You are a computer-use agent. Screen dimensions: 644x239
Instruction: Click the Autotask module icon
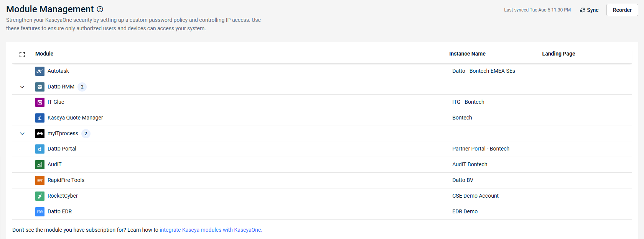coord(40,71)
